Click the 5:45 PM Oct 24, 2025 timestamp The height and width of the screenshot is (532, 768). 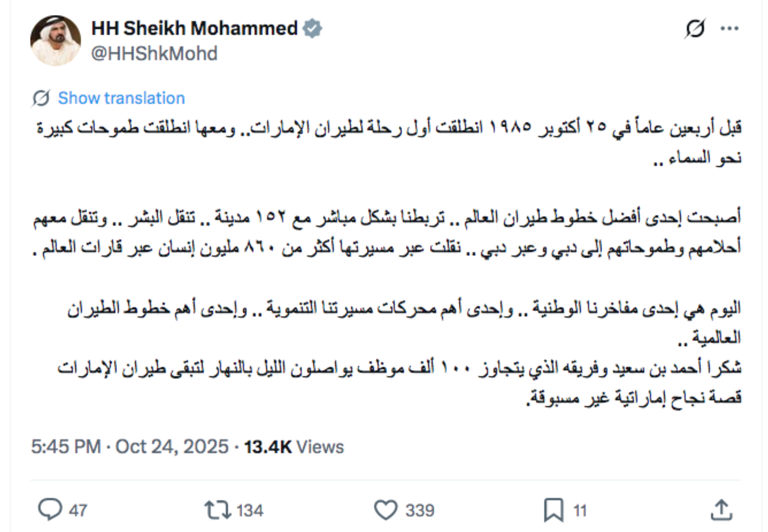pos(130,446)
